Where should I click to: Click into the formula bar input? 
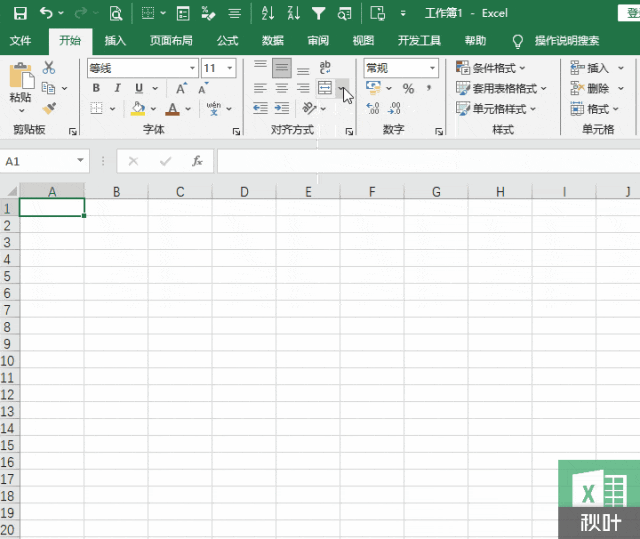(429, 161)
